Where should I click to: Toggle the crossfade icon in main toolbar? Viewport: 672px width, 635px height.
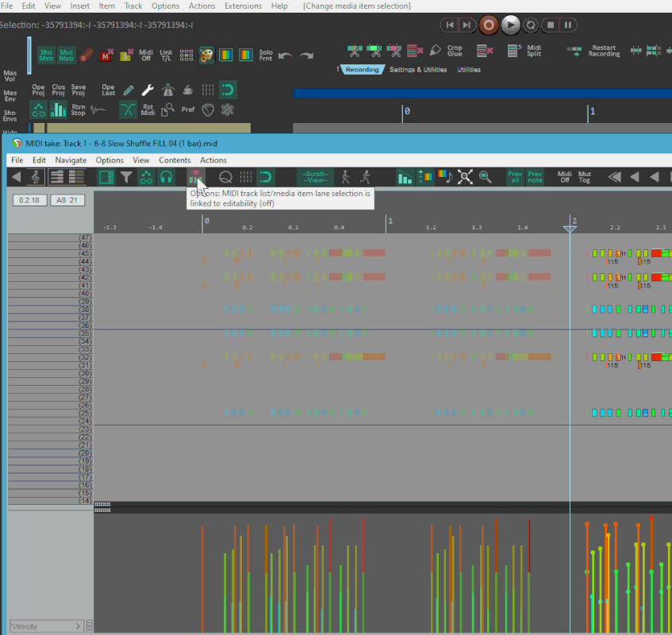point(128,110)
